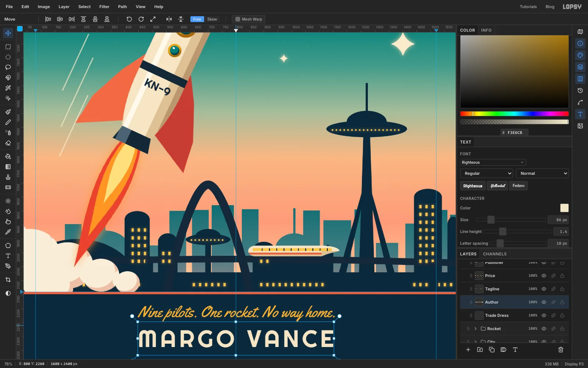
Task: Select the Eyedropper tool
Action: coord(8,232)
